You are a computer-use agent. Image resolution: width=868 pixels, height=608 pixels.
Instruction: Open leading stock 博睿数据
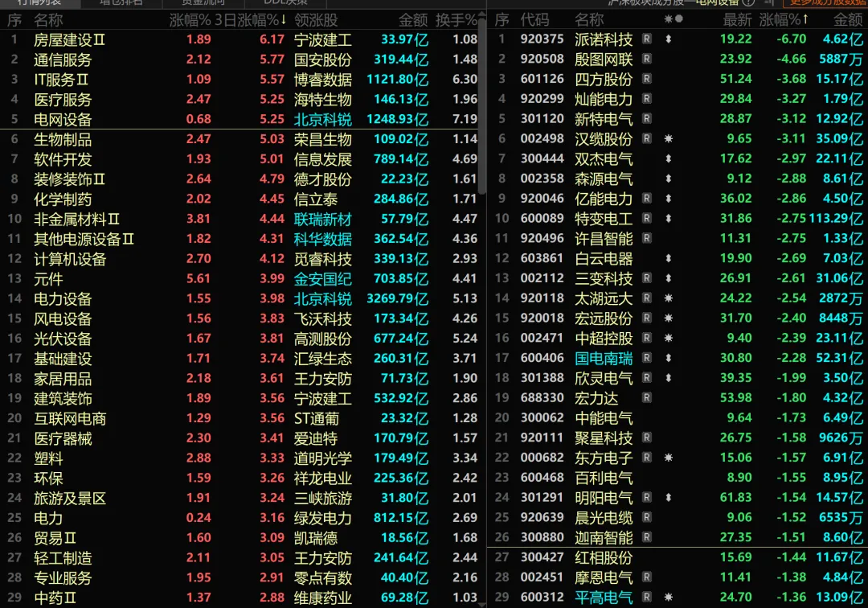[323, 79]
